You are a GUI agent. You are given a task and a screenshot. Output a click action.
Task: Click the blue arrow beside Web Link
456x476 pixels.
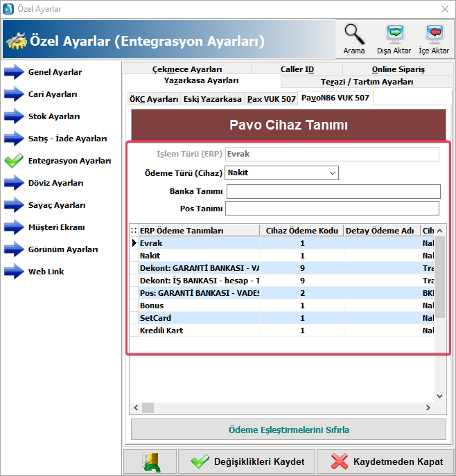[x=14, y=272]
